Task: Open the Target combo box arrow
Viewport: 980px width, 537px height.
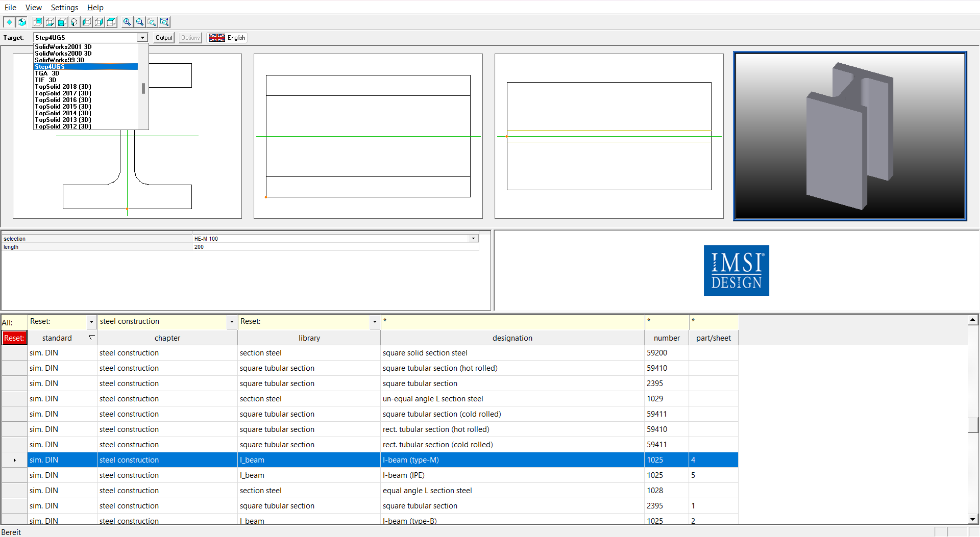Action: tap(142, 38)
